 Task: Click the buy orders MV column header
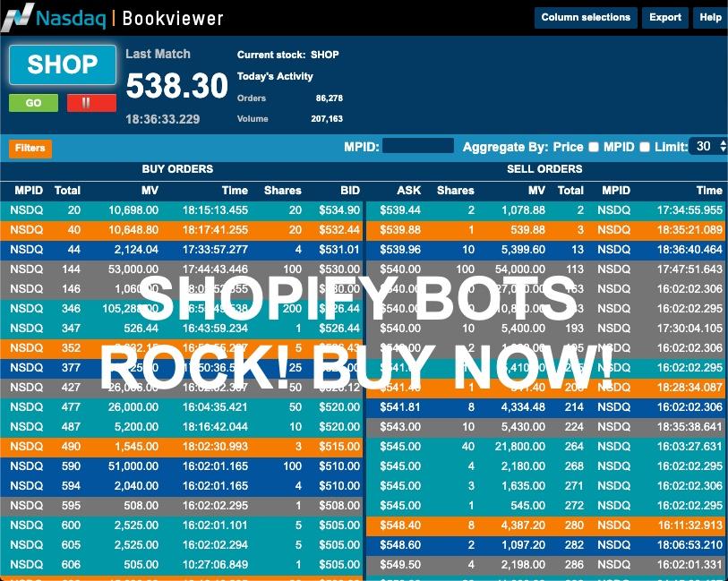[x=150, y=190]
